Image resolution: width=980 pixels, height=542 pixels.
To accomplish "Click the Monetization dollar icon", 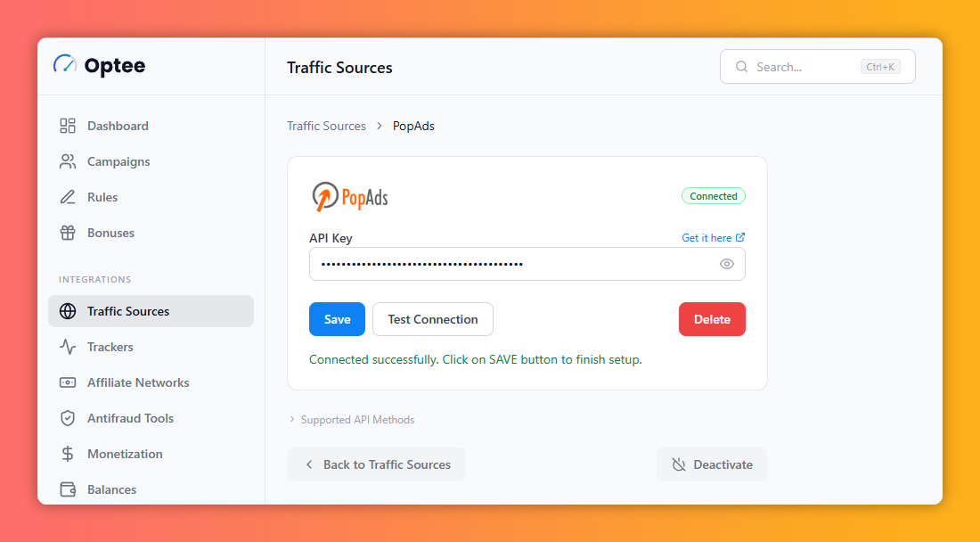I will (68, 454).
